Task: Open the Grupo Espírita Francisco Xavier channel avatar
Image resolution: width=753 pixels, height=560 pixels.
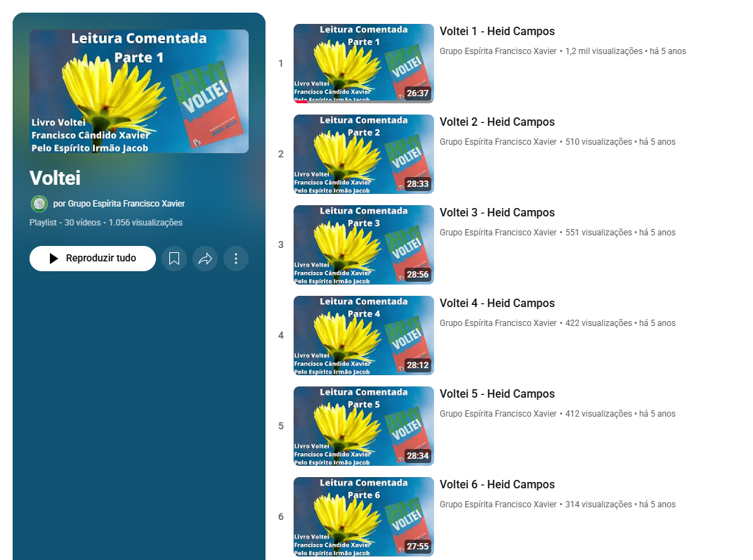Action: [39, 204]
